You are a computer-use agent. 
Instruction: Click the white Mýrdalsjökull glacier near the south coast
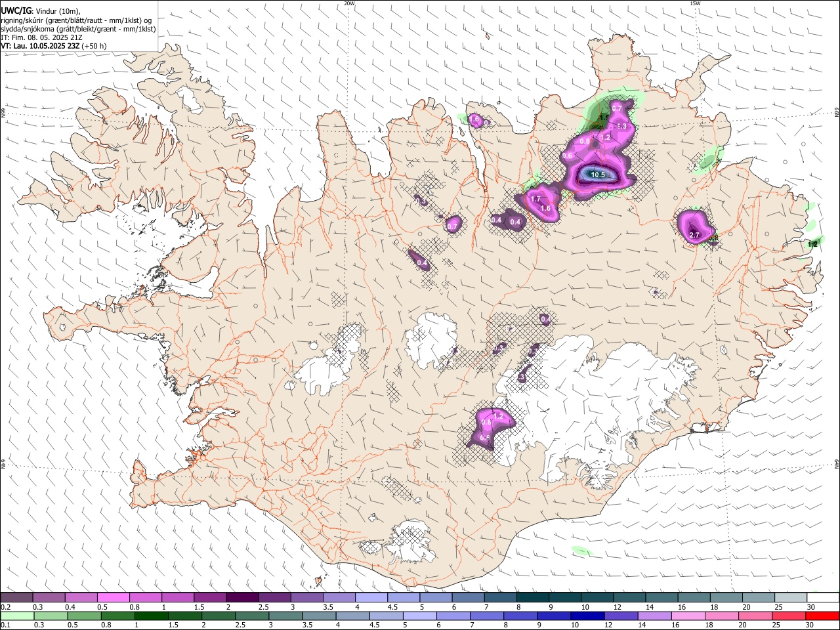point(410,541)
